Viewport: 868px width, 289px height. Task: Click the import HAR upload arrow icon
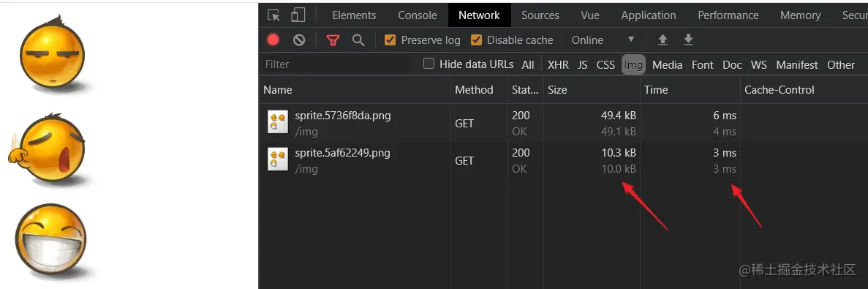[663, 40]
